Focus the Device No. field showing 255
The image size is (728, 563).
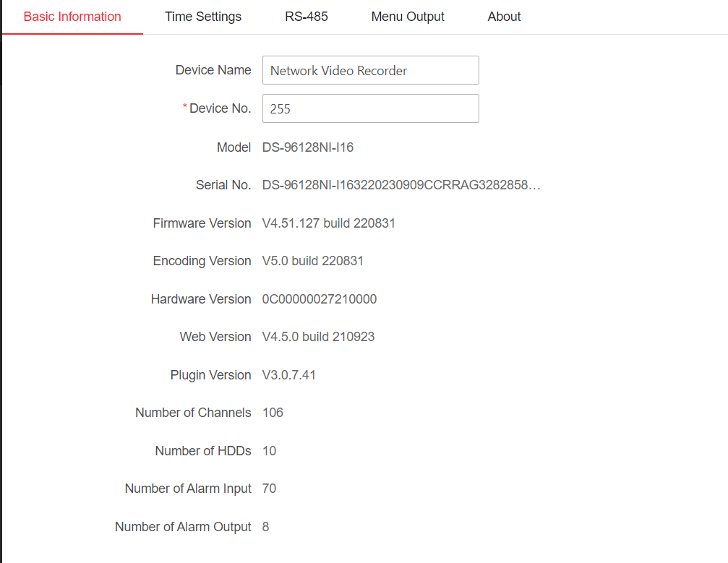[x=370, y=108]
